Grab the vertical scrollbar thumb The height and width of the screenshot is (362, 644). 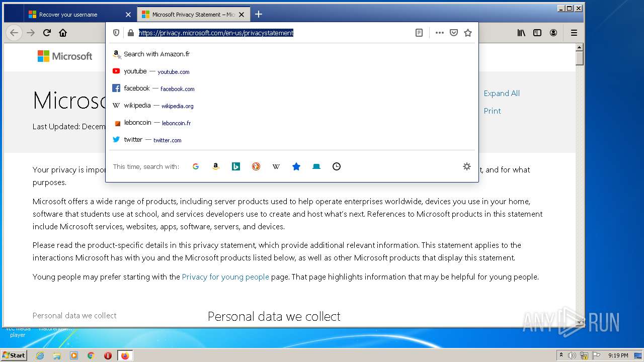pyautogui.click(x=579, y=58)
